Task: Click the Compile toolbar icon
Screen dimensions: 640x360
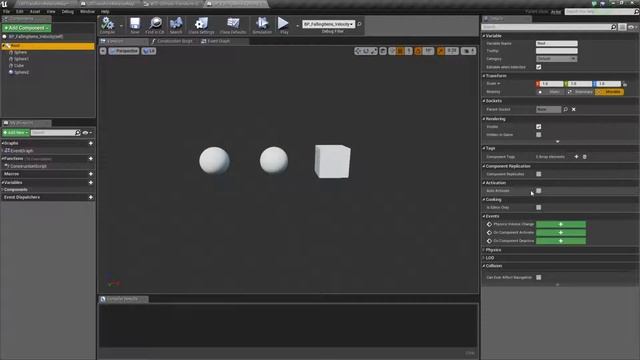Action: click(x=107, y=24)
